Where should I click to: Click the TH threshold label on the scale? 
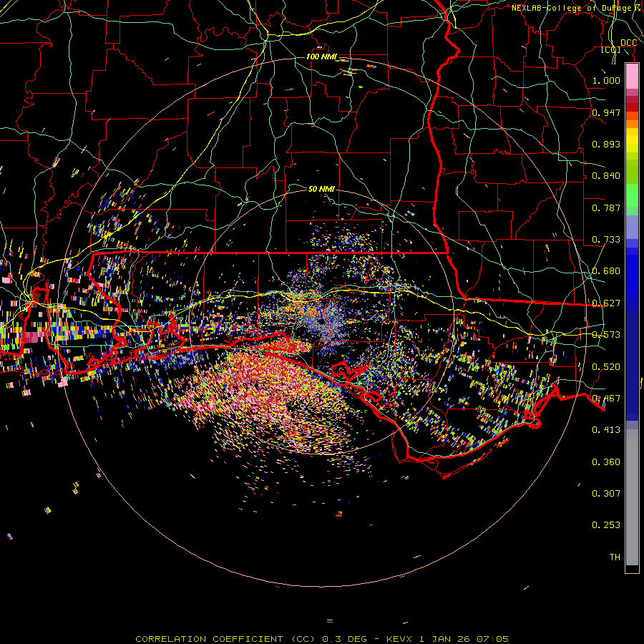pyautogui.click(x=615, y=557)
